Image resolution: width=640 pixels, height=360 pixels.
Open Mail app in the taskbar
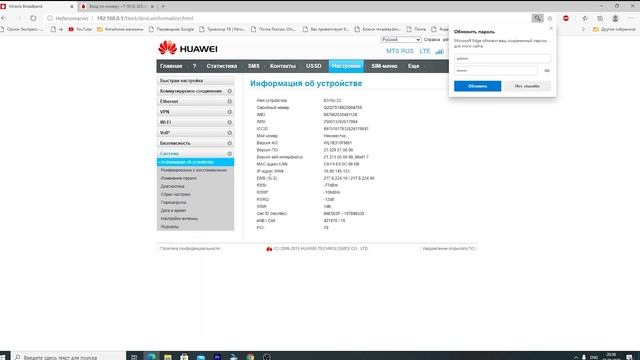pos(200,356)
